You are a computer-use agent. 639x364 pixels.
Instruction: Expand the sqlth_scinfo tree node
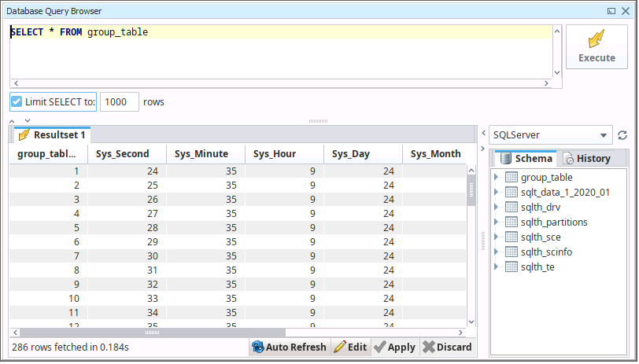(496, 252)
